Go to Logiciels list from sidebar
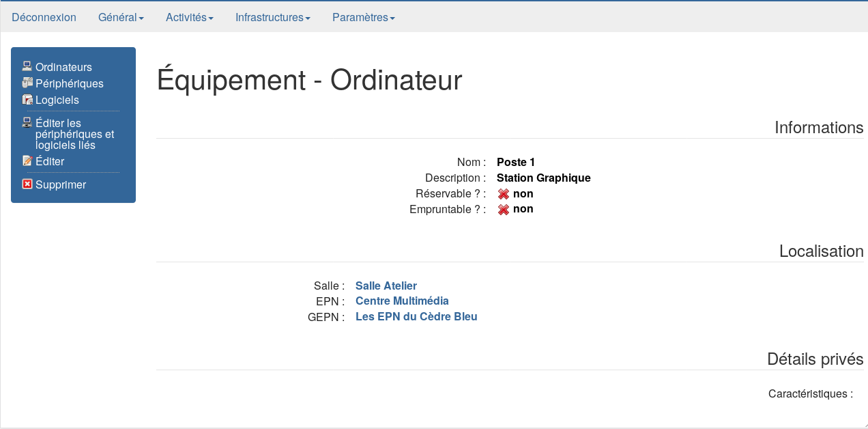The height and width of the screenshot is (429, 868). (57, 100)
